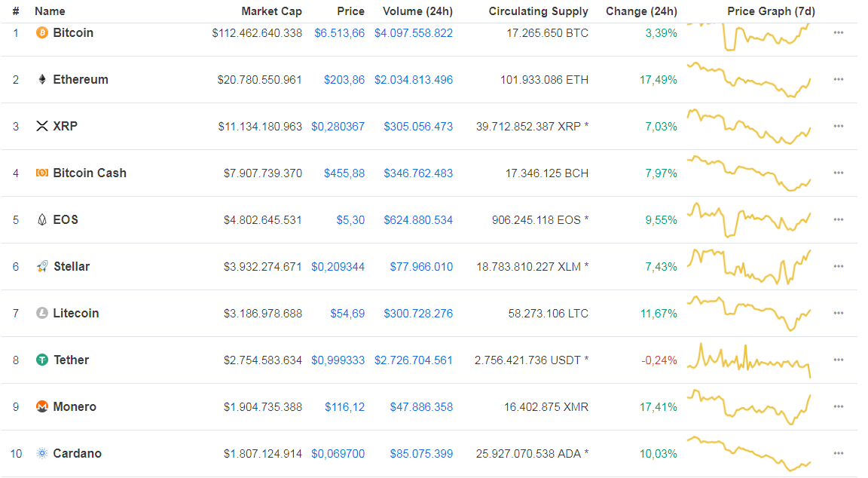
Task: Click the Ethereum diamond logo icon
Action: click(42, 80)
